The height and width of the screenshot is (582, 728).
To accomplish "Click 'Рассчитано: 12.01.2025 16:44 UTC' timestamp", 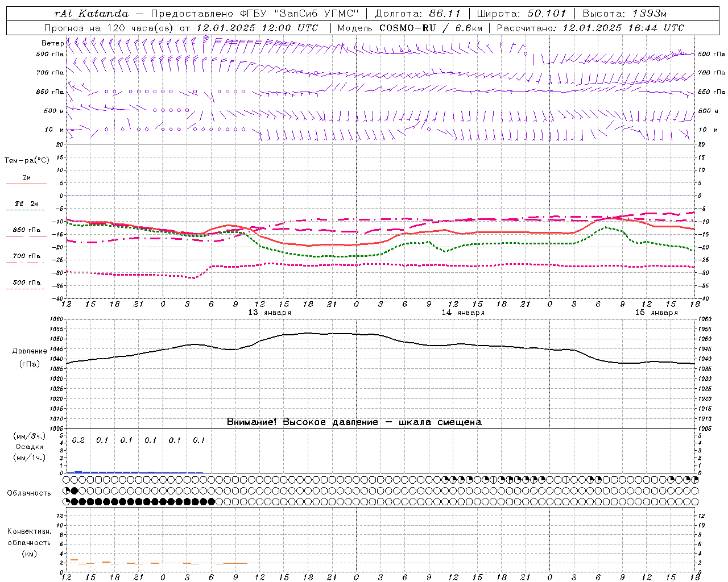I will pos(590,28).
